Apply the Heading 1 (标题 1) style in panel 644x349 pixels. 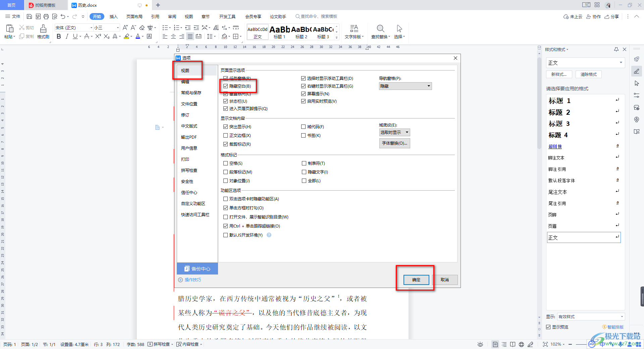pos(584,101)
